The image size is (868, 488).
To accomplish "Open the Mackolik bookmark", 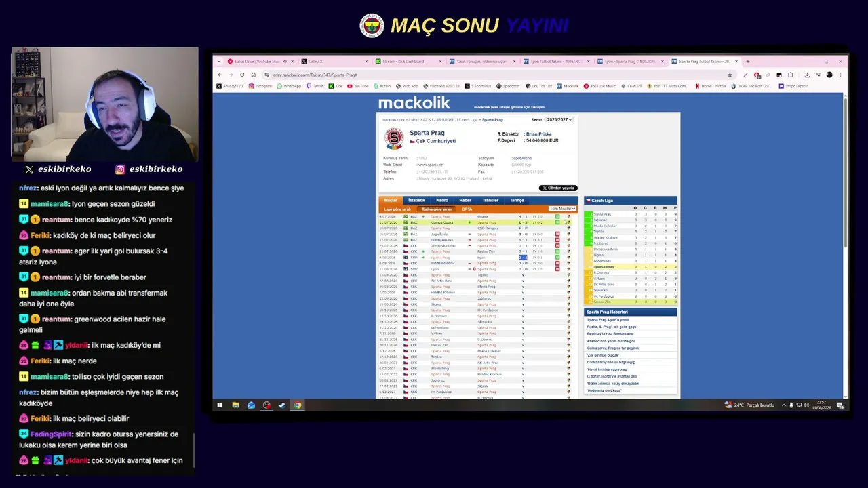I will click(568, 86).
